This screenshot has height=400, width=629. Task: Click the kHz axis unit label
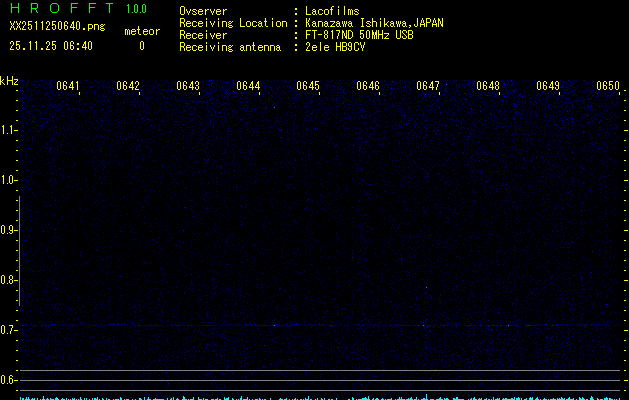pyautogui.click(x=9, y=81)
